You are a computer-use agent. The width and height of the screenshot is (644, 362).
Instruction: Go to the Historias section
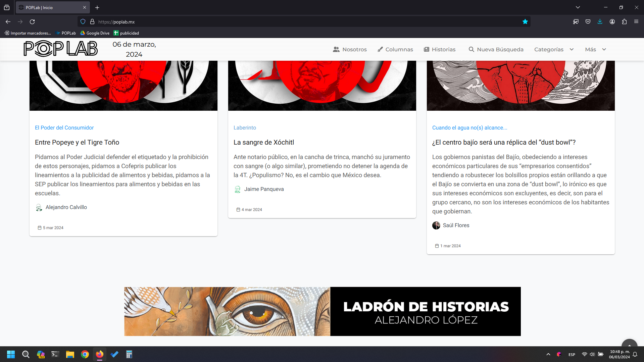440,50
